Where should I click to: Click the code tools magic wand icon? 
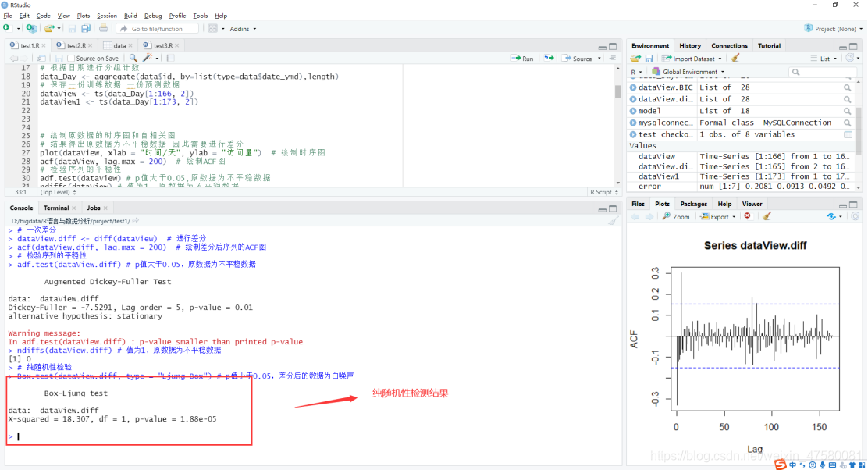148,58
